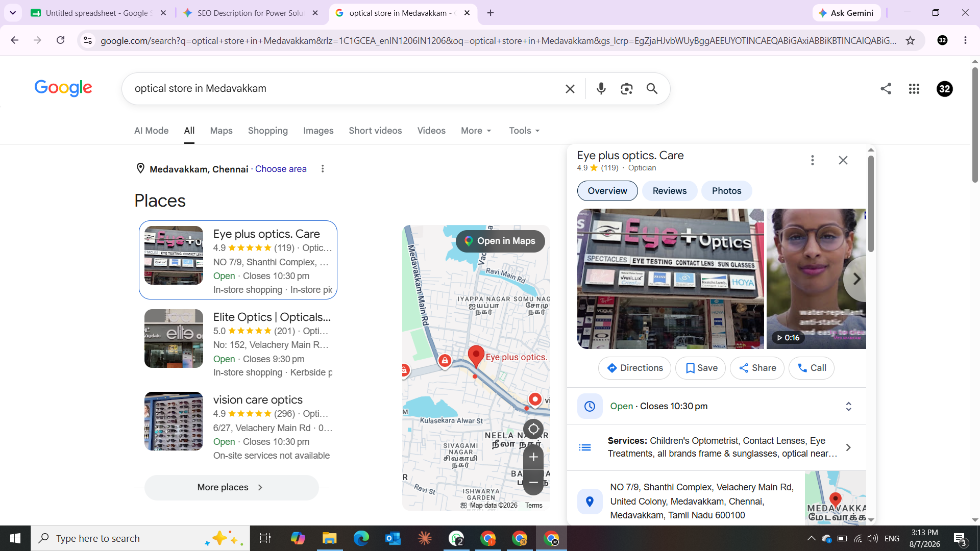The height and width of the screenshot is (551, 980).
Task: Play the 0:16 video thumbnail
Action: [816, 279]
